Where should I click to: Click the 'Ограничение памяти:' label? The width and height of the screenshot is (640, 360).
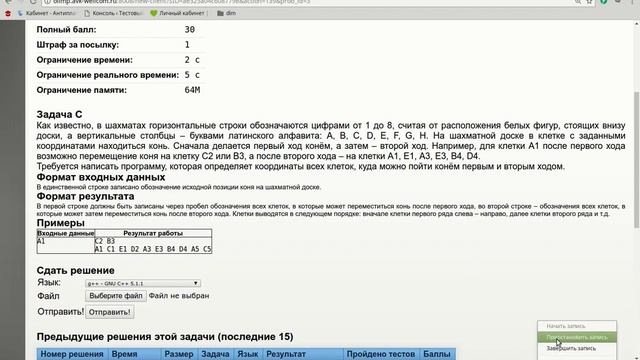click(x=82, y=90)
